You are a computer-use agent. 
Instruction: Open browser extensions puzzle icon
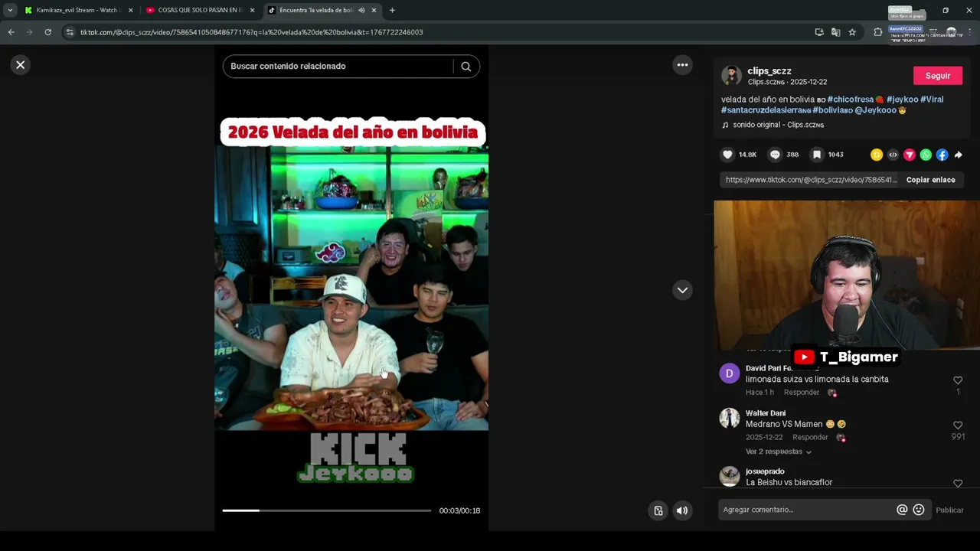[x=877, y=32]
